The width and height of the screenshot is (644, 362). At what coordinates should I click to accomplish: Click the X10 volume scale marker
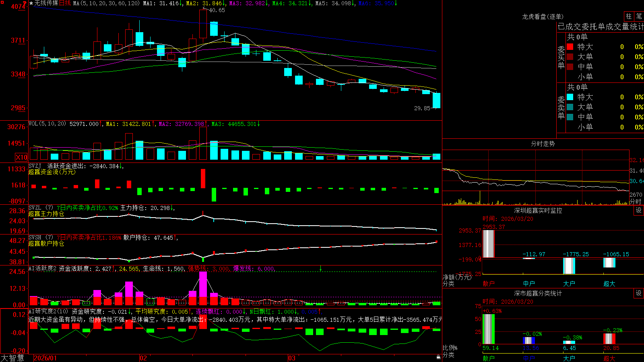(x=21, y=157)
